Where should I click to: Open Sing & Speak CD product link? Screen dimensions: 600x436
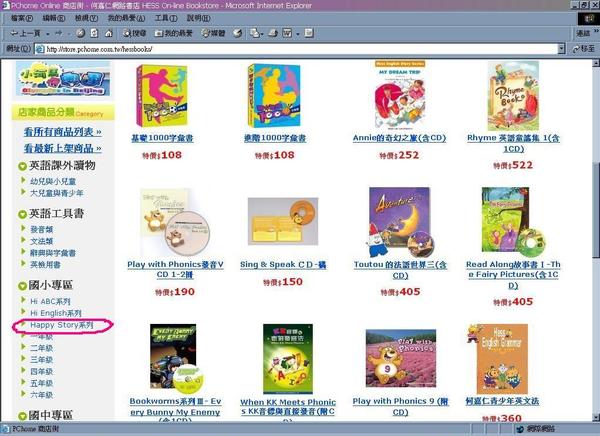point(283,265)
